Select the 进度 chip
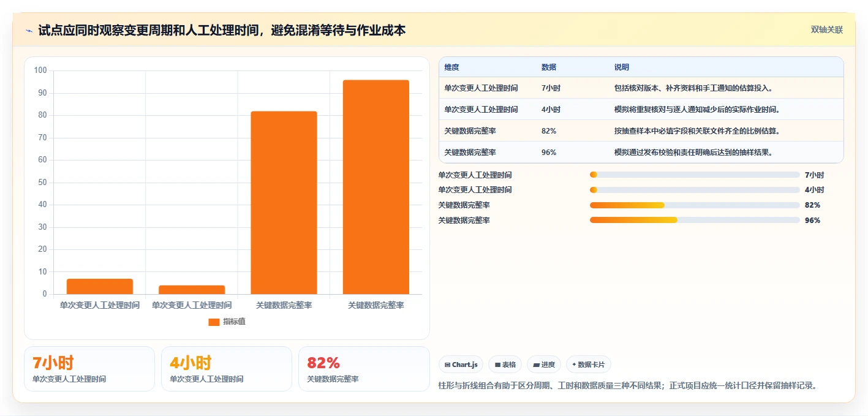The width and height of the screenshot is (868, 416). [x=544, y=365]
